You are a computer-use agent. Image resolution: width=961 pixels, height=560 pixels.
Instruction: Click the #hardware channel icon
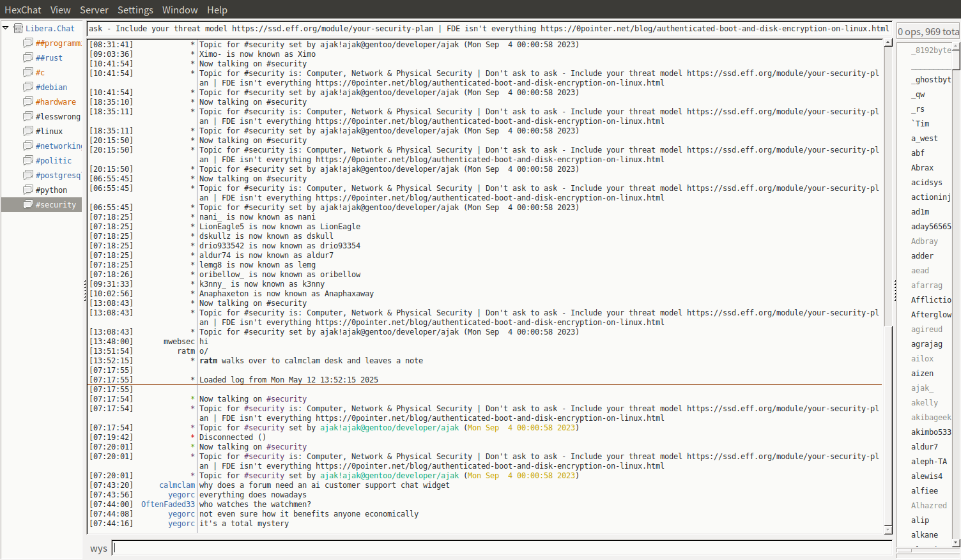click(x=27, y=102)
